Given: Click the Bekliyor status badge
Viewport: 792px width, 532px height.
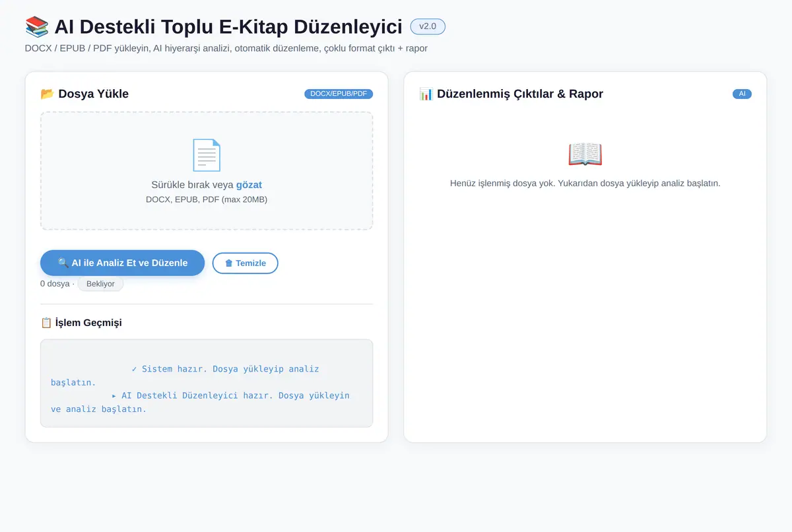Looking at the screenshot, I should pyautogui.click(x=100, y=284).
